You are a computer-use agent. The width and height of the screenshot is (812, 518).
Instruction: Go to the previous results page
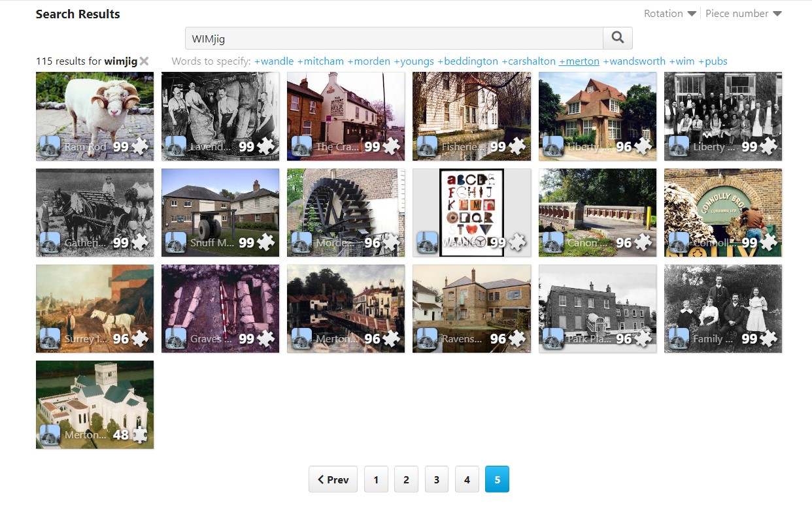[x=333, y=479]
